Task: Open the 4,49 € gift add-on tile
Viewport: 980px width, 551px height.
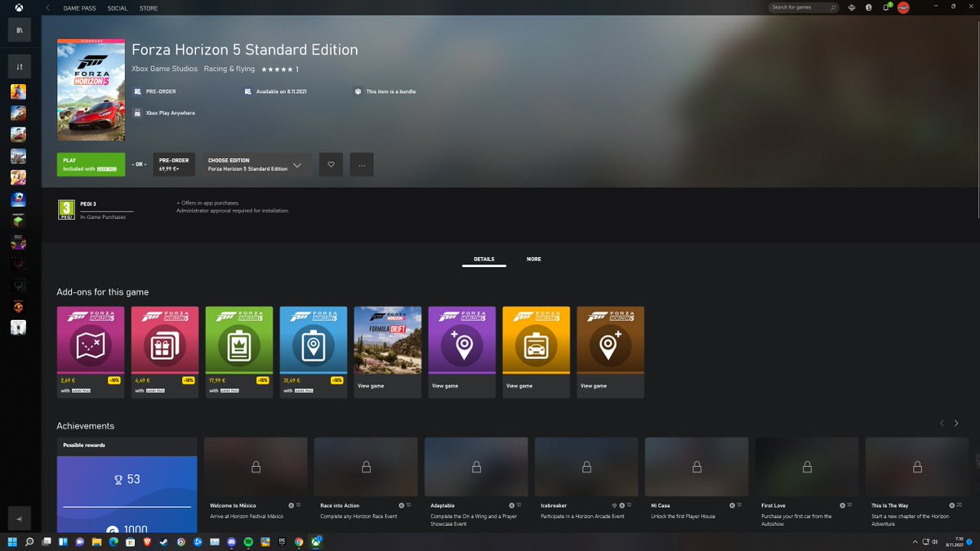Action: coord(165,352)
